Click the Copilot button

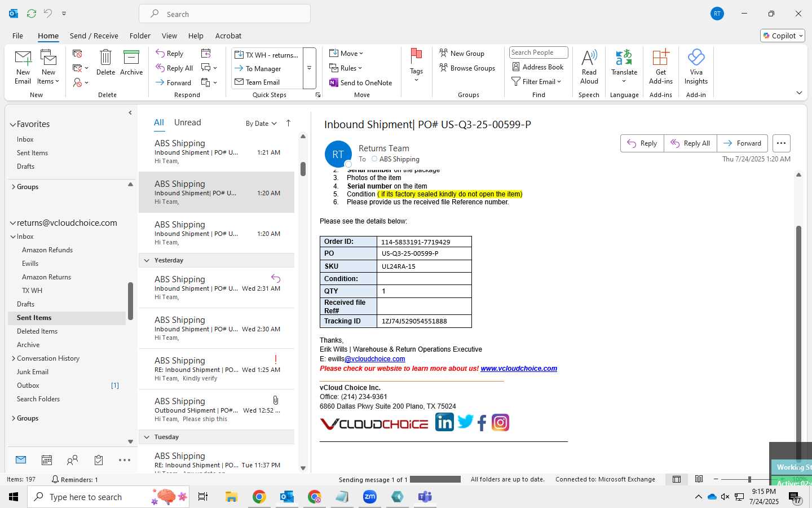[783, 36]
